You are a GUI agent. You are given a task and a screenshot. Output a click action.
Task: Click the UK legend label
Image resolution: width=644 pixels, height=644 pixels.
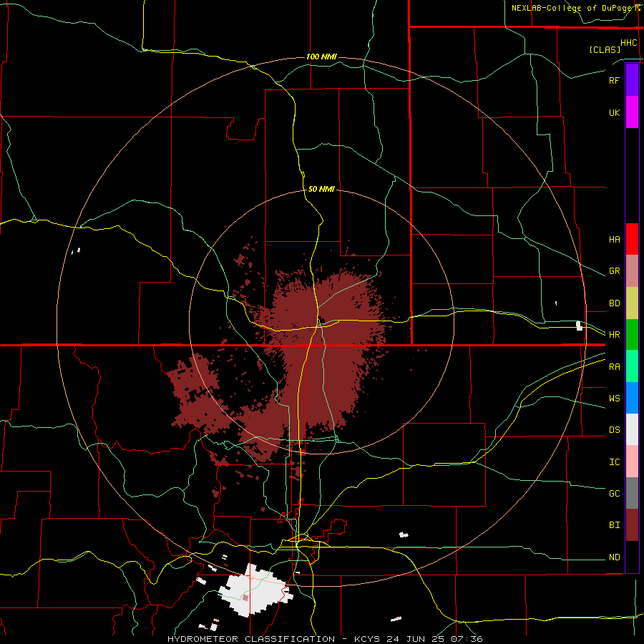tap(614, 113)
